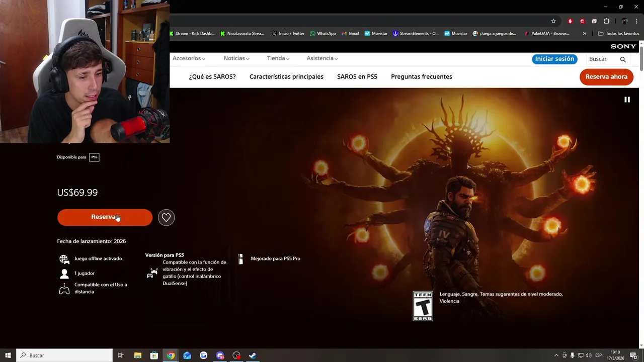Expand the Tienda menu
Screen dimensions: 644x362
click(278, 59)
